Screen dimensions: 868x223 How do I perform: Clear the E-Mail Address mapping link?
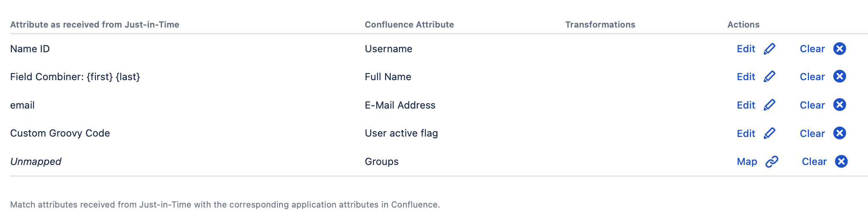[812, 105]
